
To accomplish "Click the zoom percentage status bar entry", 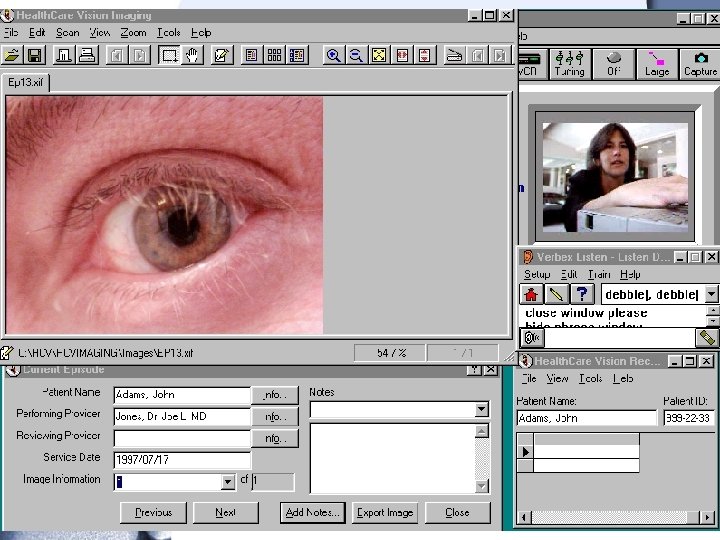I will click(390, 353).
